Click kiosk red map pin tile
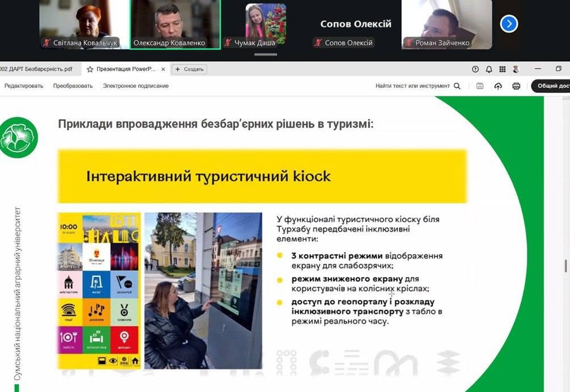This screenshot has width=570, height=392. point(124,340)
